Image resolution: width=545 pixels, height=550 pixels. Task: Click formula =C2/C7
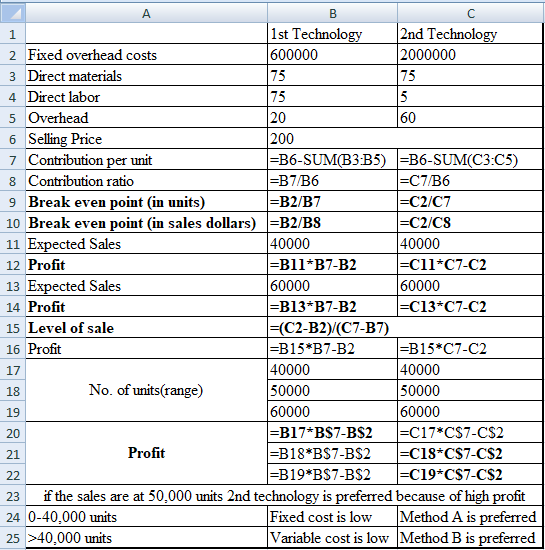click(x=470, y=202)
